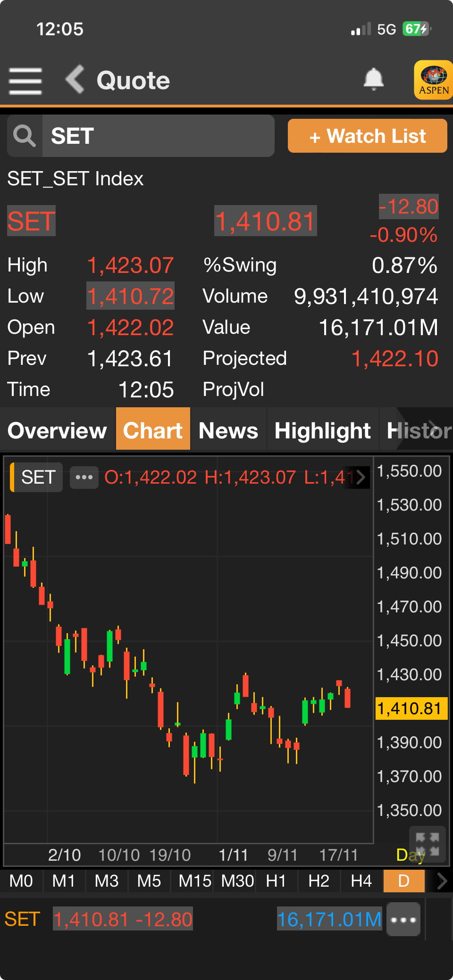Tap the battery indicator in status bar
The height and width of the screenshot is (980, 453).
pos(416,29)
